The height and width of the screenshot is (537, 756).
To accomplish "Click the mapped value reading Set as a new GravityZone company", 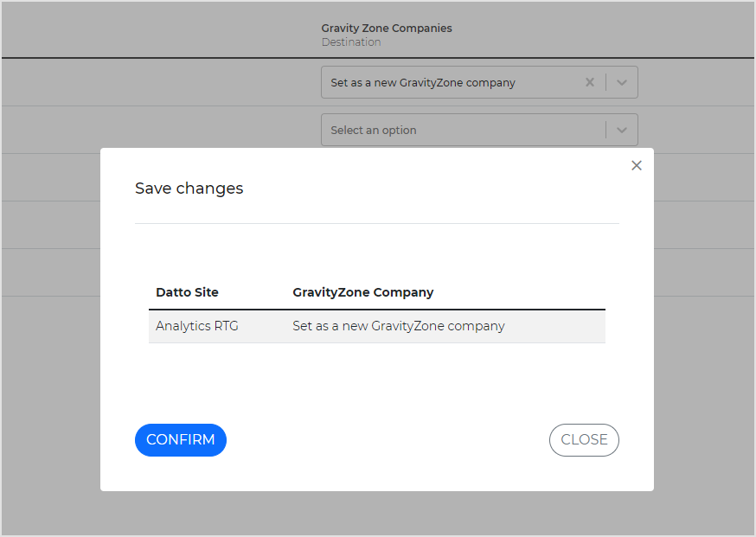I will pyautogui.click(x=399, y=326).
